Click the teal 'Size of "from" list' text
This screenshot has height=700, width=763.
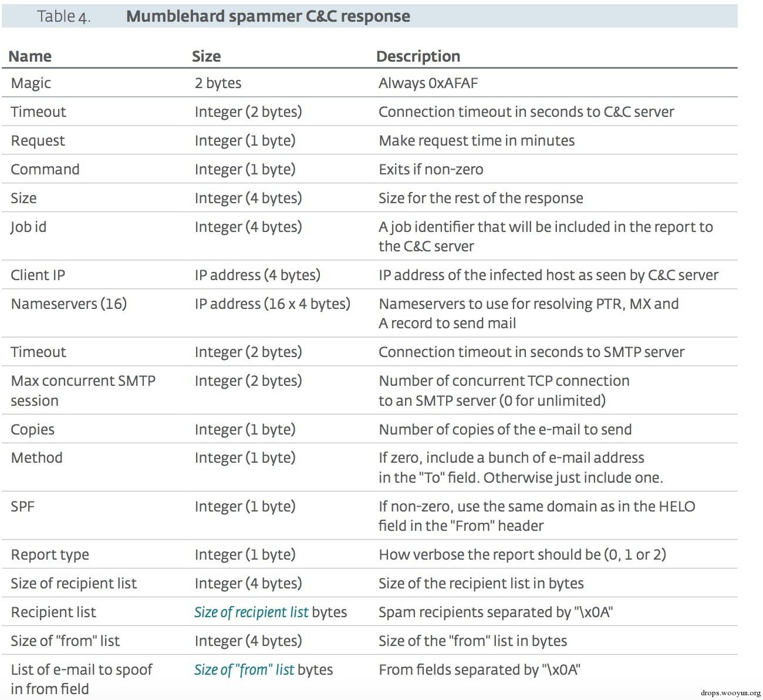click(244, 670)
